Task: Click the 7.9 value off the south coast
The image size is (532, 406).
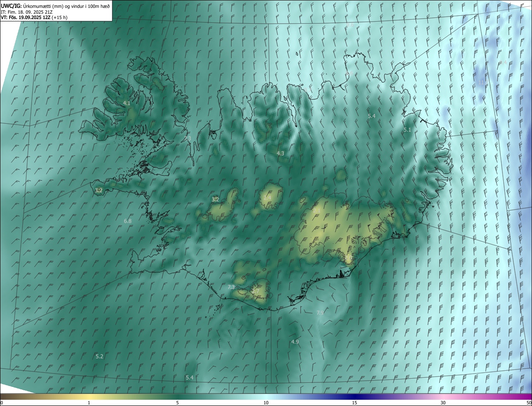Action: [x=320, y=313]
